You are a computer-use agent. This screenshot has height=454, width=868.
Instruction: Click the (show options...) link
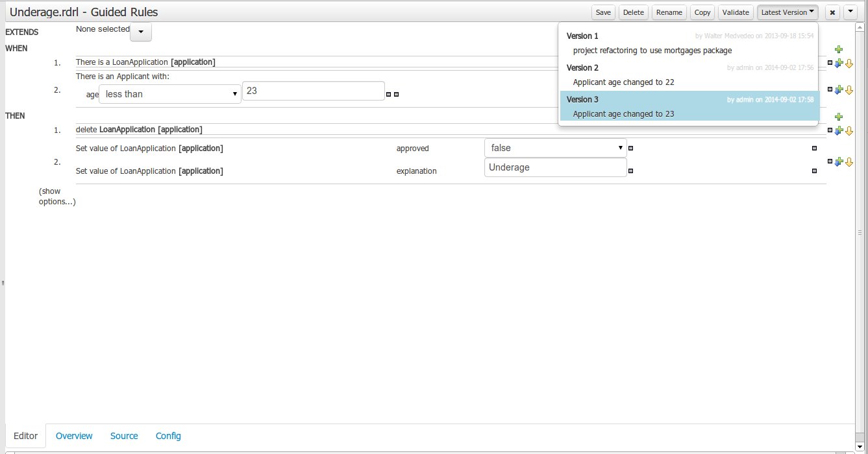tap(57, 197)
